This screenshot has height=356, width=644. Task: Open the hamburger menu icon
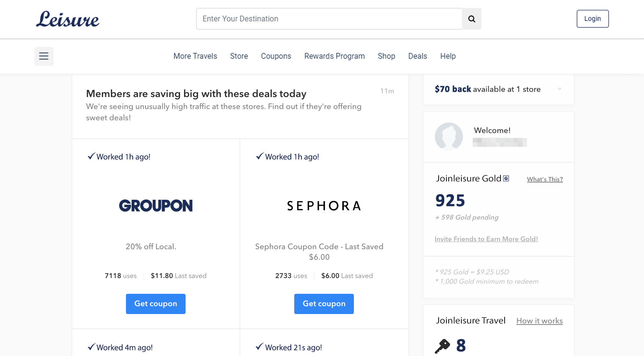(x=44, y=56)
